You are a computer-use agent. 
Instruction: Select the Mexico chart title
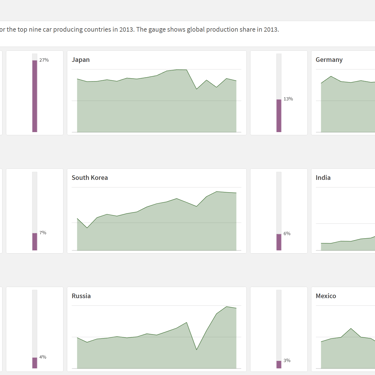[326, 296]
